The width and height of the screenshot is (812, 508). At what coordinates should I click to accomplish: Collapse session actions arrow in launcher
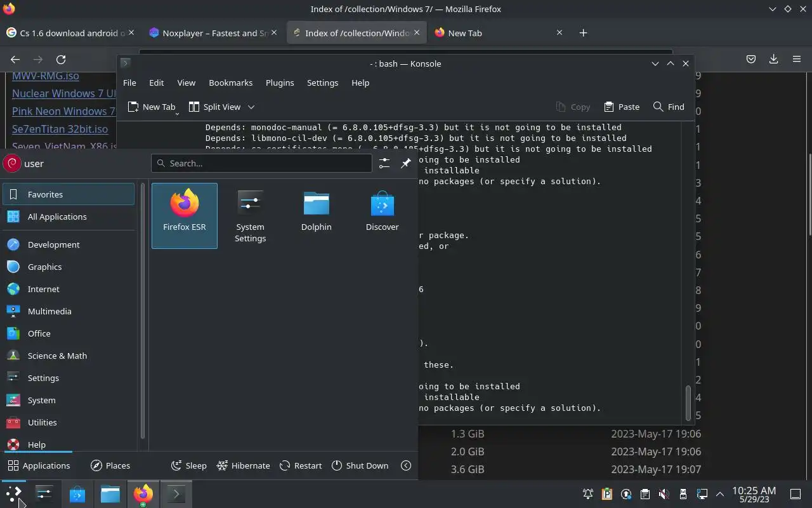click(x=406, y=465)
